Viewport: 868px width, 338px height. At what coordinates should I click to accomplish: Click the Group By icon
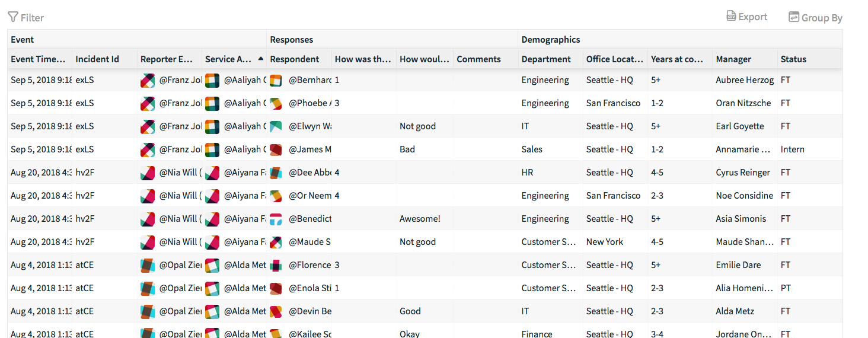(x=794, y=17)
